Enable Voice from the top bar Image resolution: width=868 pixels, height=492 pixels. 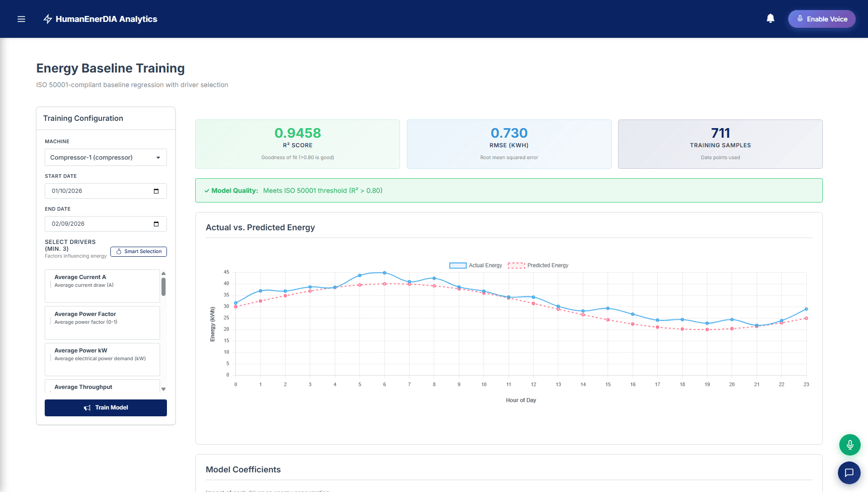click(821, 19)
